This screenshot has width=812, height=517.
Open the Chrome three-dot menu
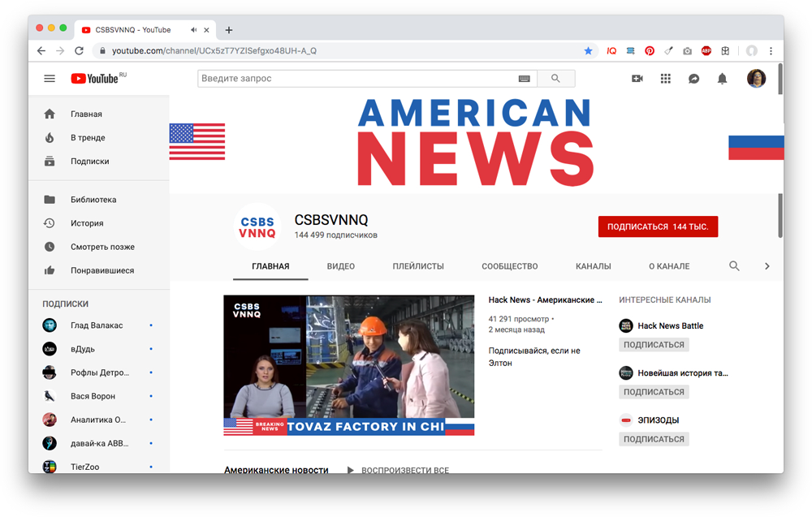[x=771, y=50]
